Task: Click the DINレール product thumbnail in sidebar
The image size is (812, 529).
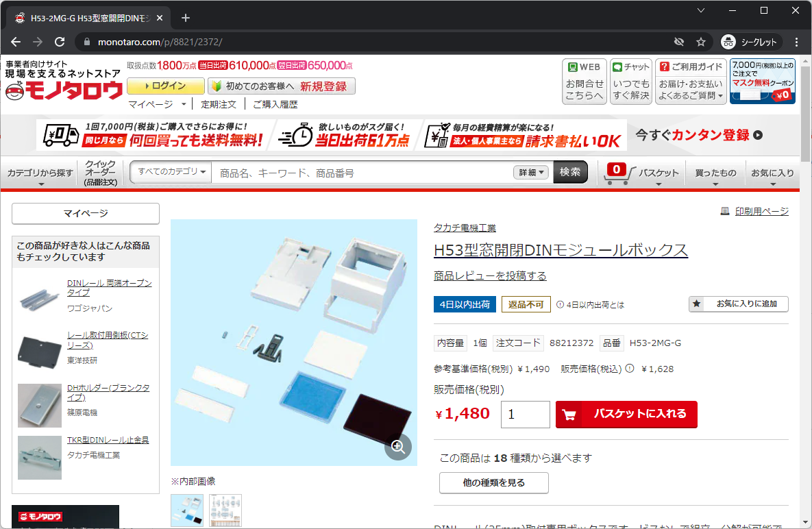Action: 39,299
